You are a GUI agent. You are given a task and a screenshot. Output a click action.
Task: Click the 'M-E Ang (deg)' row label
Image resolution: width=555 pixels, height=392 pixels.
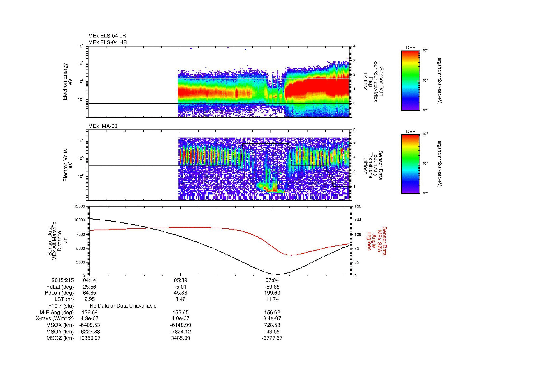(57, 313)
